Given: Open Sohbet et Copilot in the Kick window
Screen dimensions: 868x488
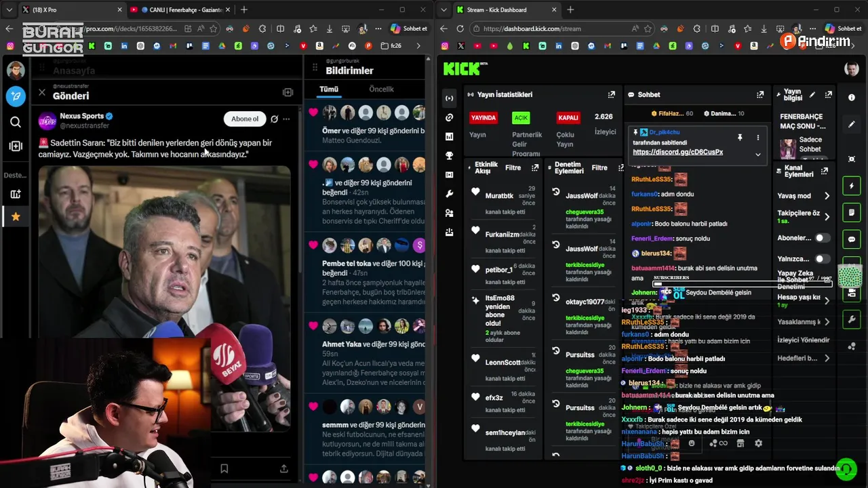Looking at the screenshot, I should 843,28.
